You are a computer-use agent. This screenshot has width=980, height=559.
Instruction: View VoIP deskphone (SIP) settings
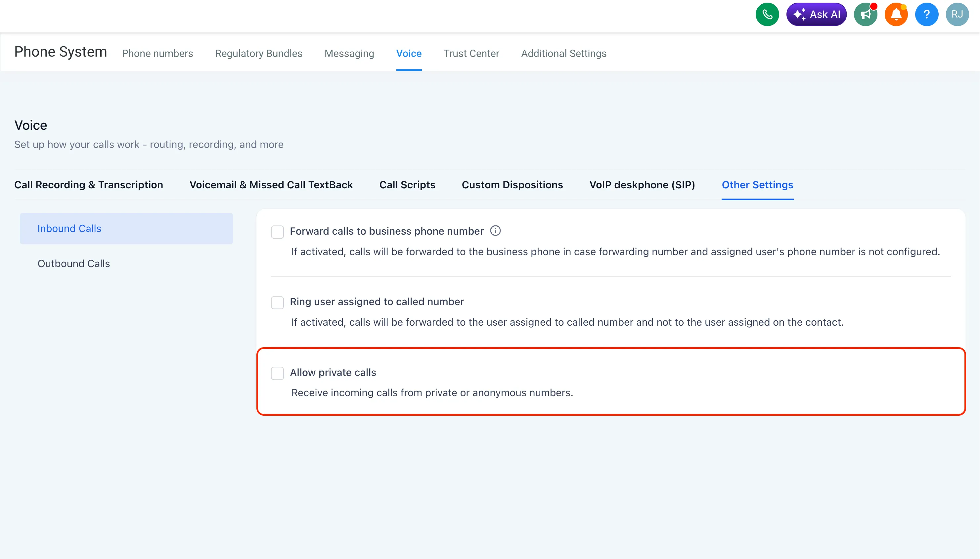click(x=642, y=185)
